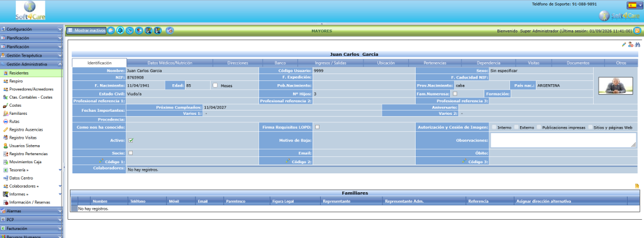
Task: Click the wand icon beside Código 2
Action: click(x=287, y=161)
